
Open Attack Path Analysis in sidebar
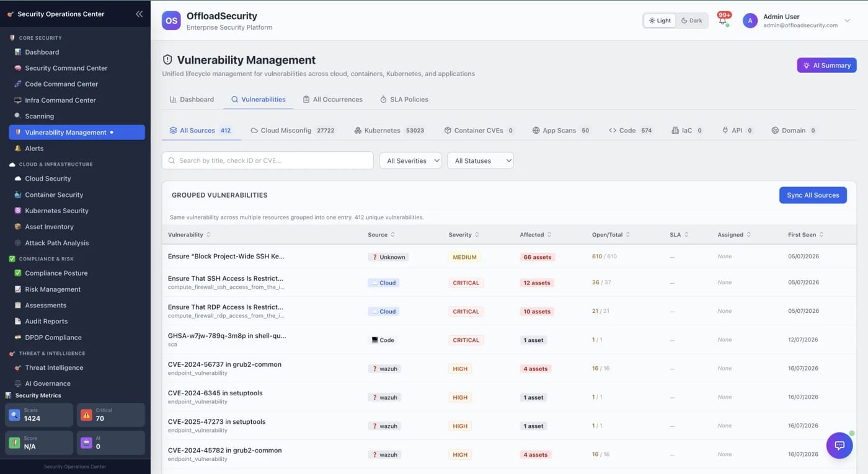pyautogui.click(x=56, y=243)
